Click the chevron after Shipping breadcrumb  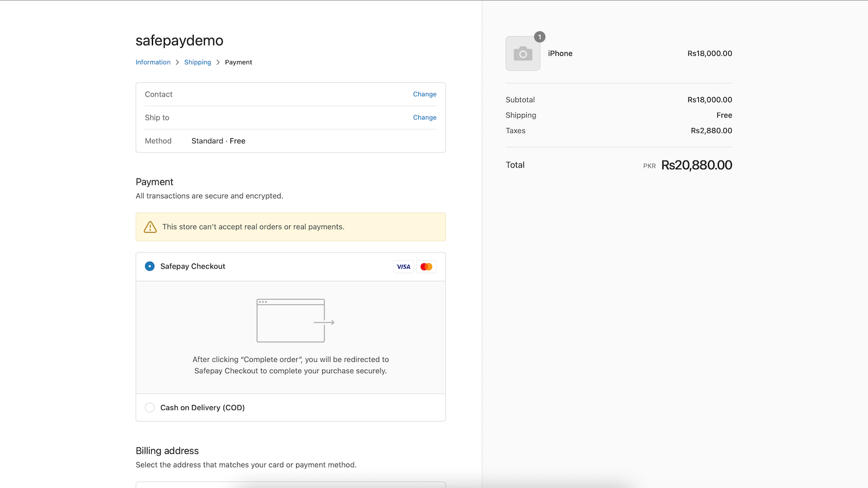point(218,62)
